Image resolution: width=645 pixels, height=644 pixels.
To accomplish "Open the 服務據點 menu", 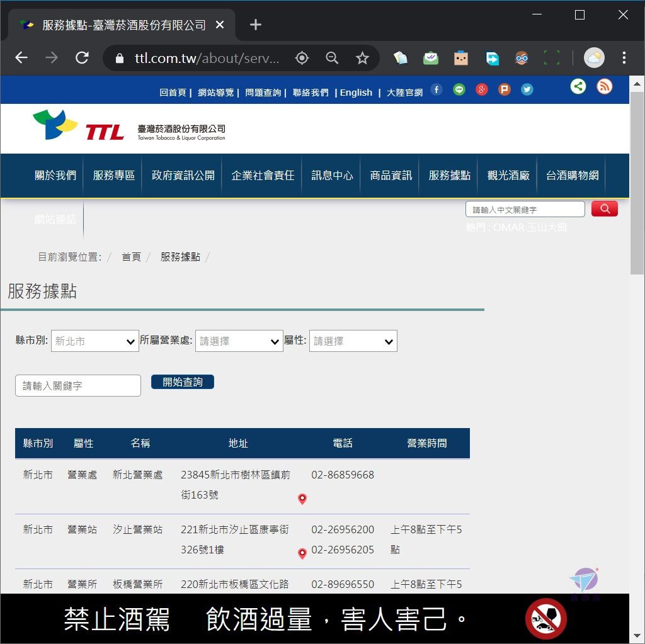I will (449, 176).
